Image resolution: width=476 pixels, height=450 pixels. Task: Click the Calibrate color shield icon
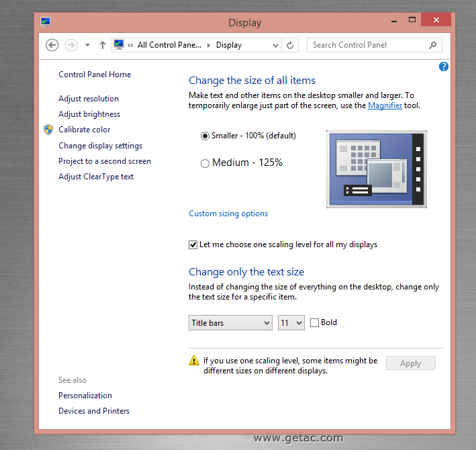pyautogui.click(x=48, y=130)
